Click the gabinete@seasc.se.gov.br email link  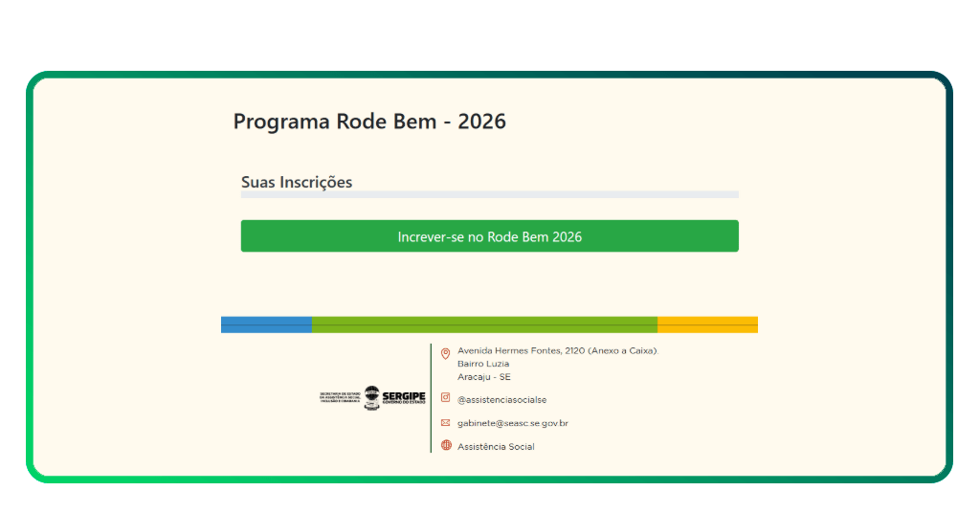(x=512, y=423)
